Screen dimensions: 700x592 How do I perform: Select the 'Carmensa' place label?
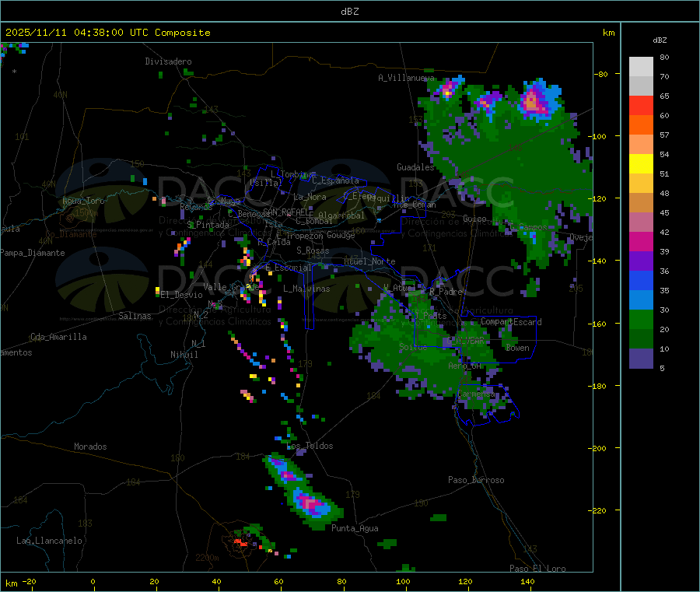pyautogui.click(x=476, y=394)
